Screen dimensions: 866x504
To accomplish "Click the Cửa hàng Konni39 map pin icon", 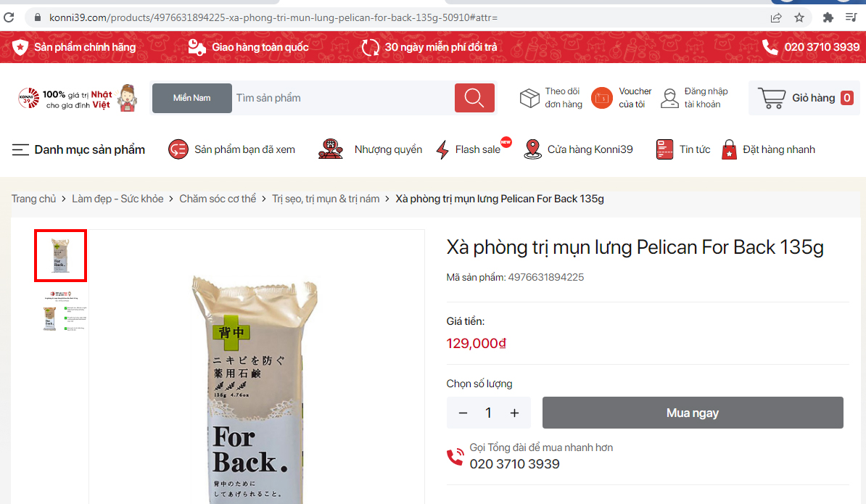I will [x=532, y=149].
